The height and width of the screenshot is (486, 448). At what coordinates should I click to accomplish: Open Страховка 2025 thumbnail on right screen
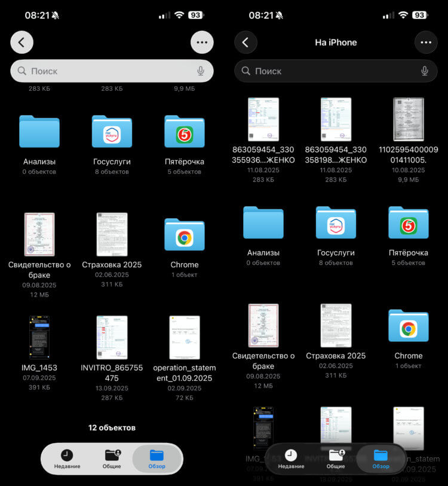click(336, 325)
